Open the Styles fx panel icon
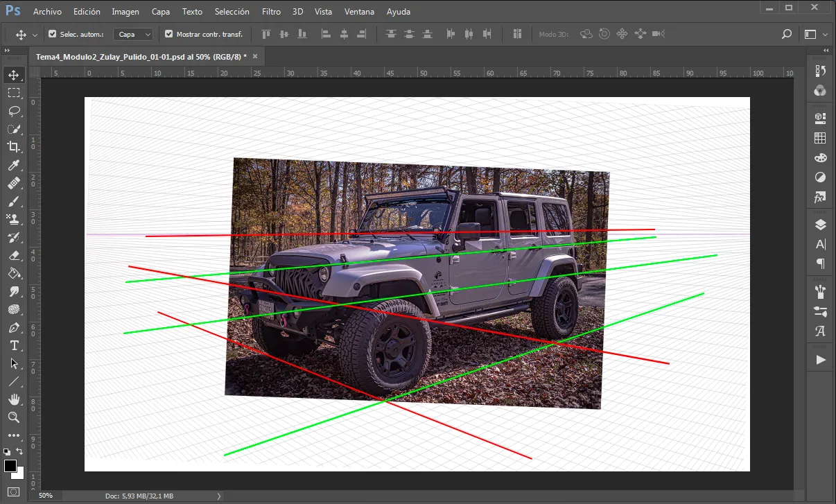The width and height of the screenshot is (836, 504). tap(821, 198)
